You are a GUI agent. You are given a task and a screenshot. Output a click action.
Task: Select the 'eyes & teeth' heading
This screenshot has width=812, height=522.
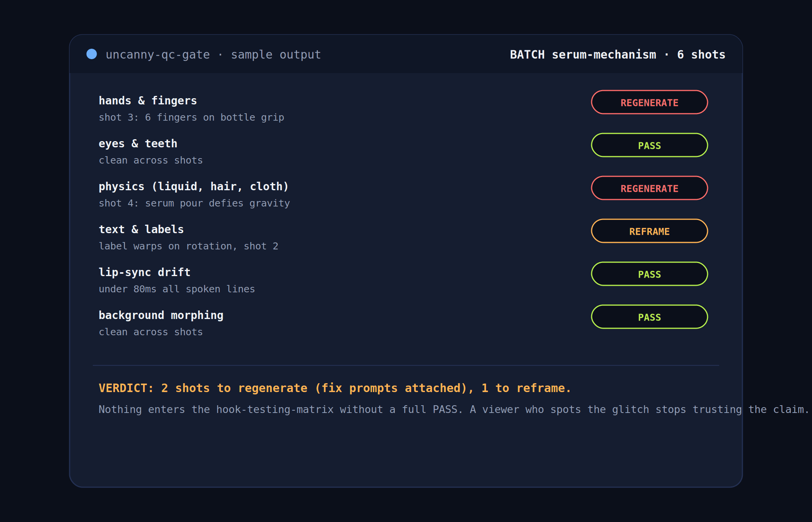pos(138,143)
